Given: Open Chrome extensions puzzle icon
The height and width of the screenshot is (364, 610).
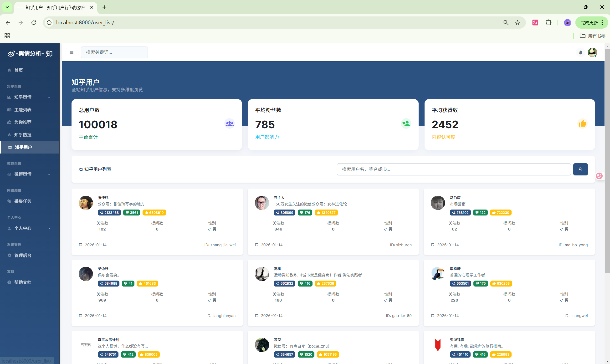Looking at the screenshot, I should tap(548, 23).
